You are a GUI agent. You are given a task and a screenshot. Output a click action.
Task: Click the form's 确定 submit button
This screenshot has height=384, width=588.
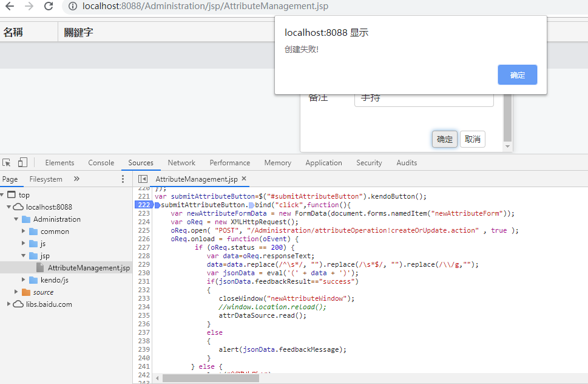(444, 139)
